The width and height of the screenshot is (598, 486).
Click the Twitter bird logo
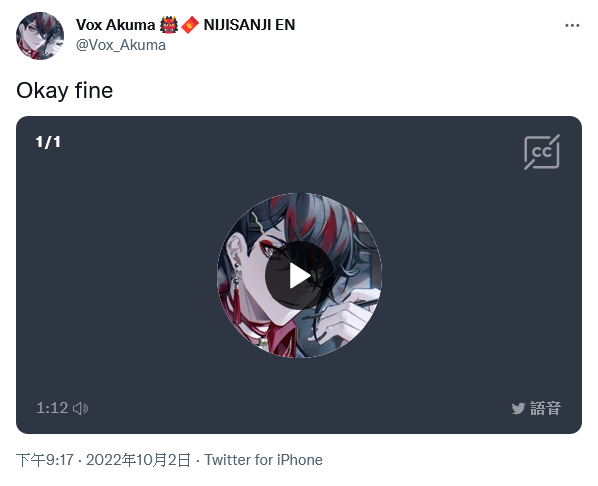pos(518,409)
